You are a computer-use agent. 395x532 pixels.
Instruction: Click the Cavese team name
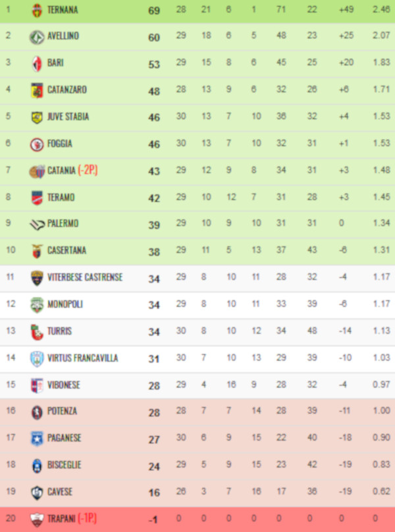coord(60,492)
